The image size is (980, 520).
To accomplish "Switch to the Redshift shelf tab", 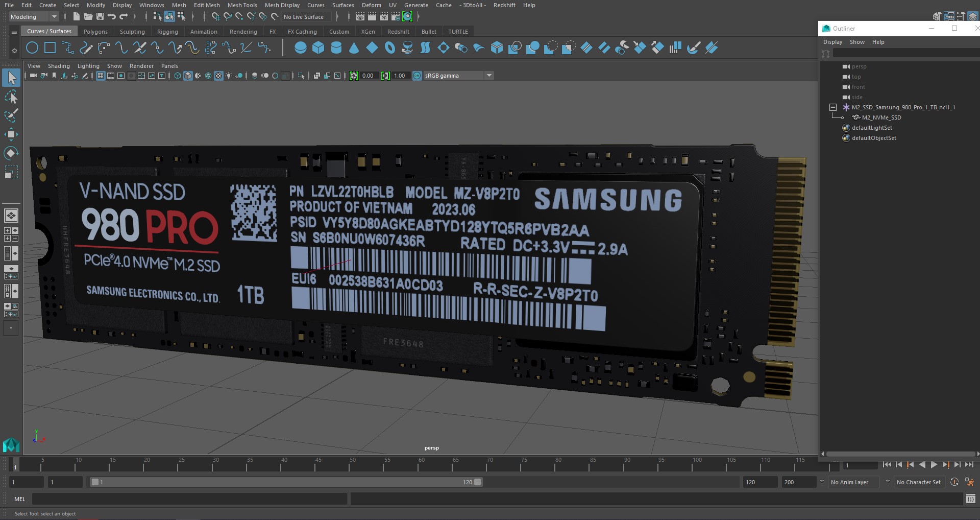I will pyautogui.click(x=398, y=32).
